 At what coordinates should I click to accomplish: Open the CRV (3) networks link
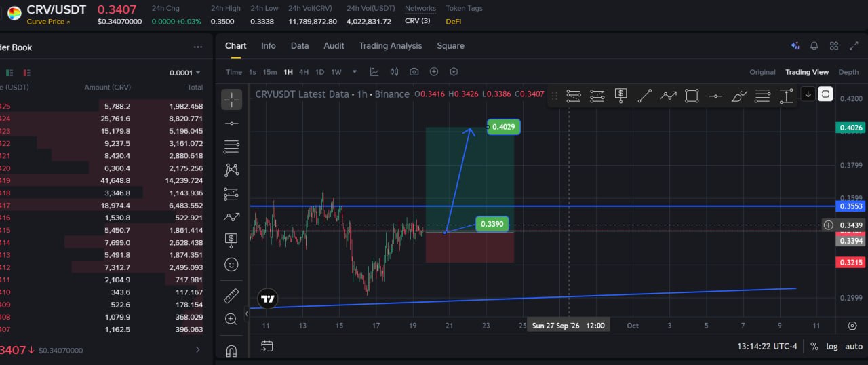tap(417, 21)
